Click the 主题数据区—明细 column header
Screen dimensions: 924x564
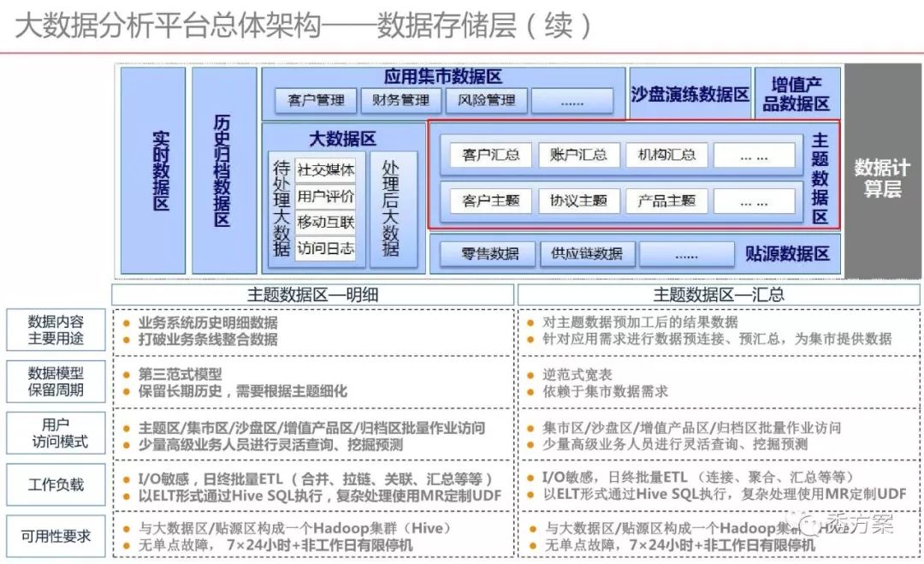coord(313,294)
